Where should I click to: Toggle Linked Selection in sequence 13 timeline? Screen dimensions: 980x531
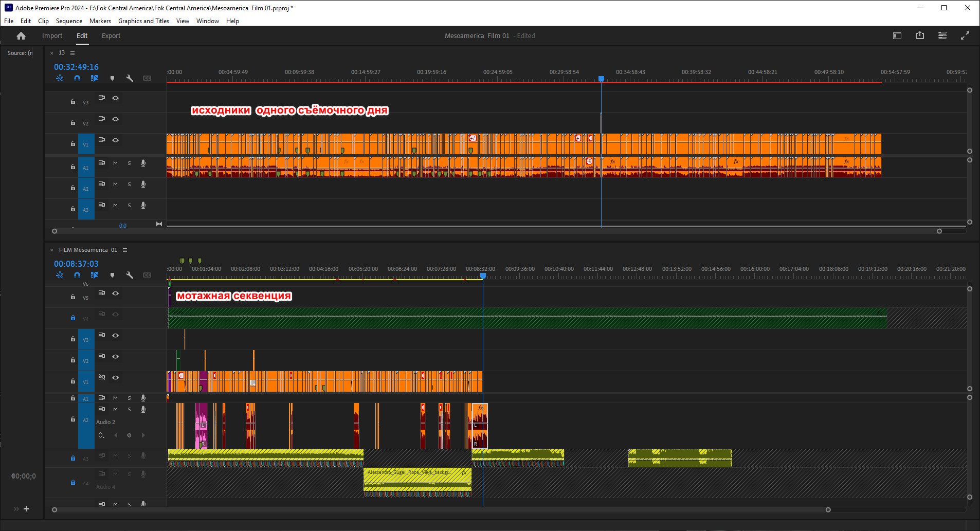coord(95,78)
